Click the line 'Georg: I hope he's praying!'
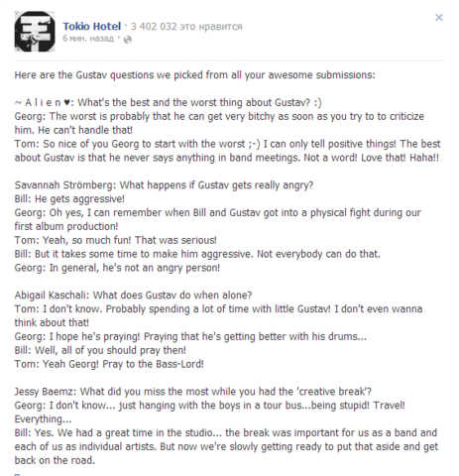This screenshot has width=459, height=476. (x=190, y=336)
